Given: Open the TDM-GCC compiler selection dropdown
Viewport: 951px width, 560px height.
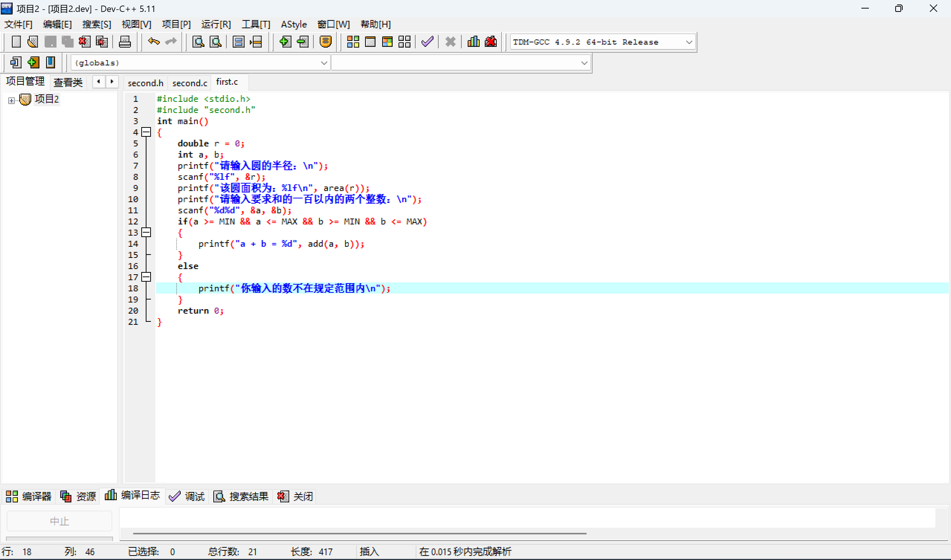Looking at the screenshot, I should [x=689, y=42].
